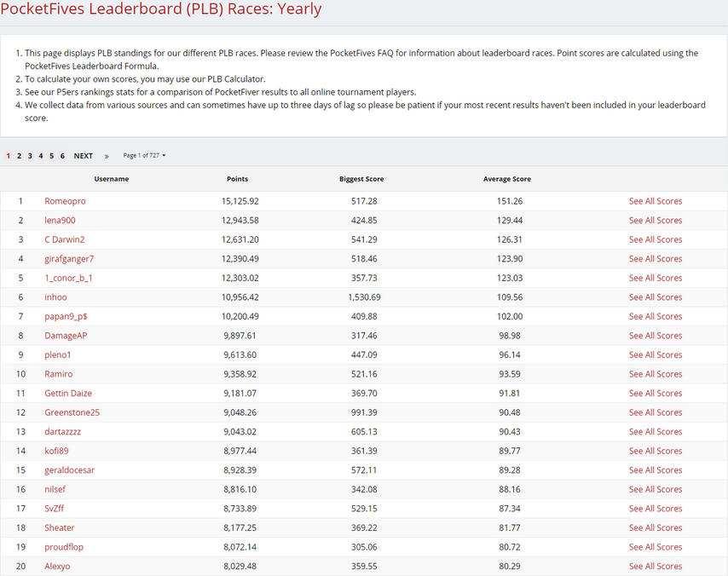Screen dimensions: 728x576
Task: See All Scores for DamageAP
Action: pos(656,336)
